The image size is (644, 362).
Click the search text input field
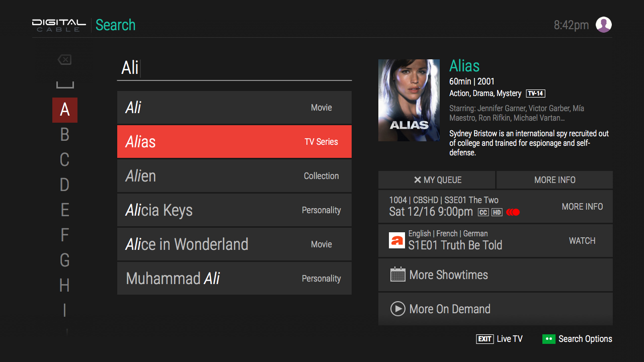click(x=234, y=68)
